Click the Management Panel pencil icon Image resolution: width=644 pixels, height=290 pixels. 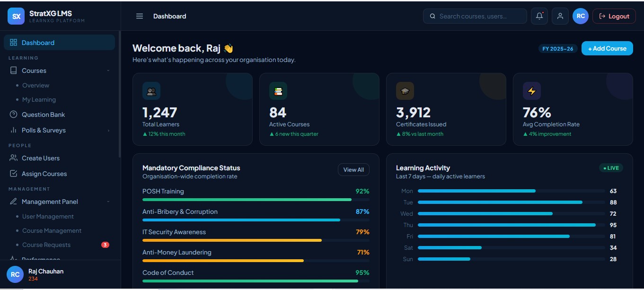click(13, 202)
